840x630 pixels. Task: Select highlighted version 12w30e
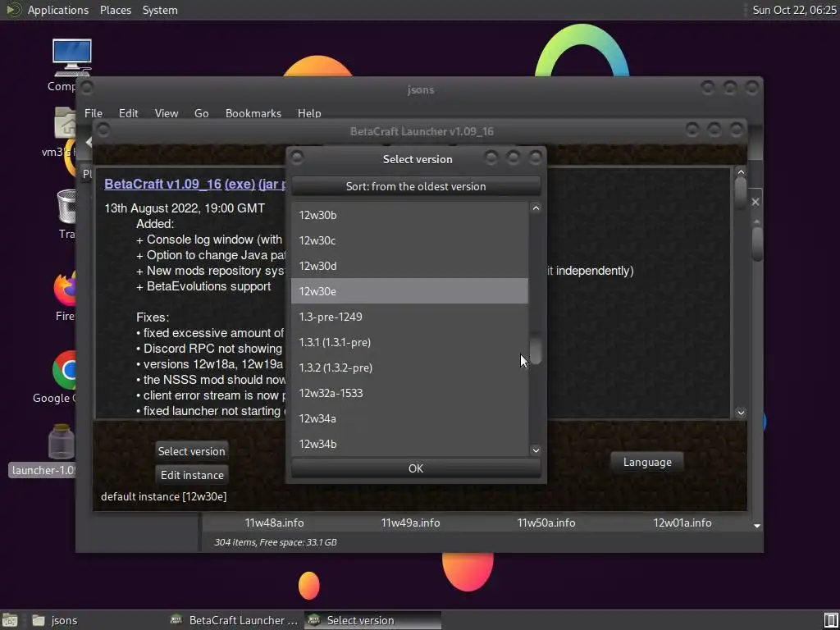pyautogui.click(x=409, y=291)
